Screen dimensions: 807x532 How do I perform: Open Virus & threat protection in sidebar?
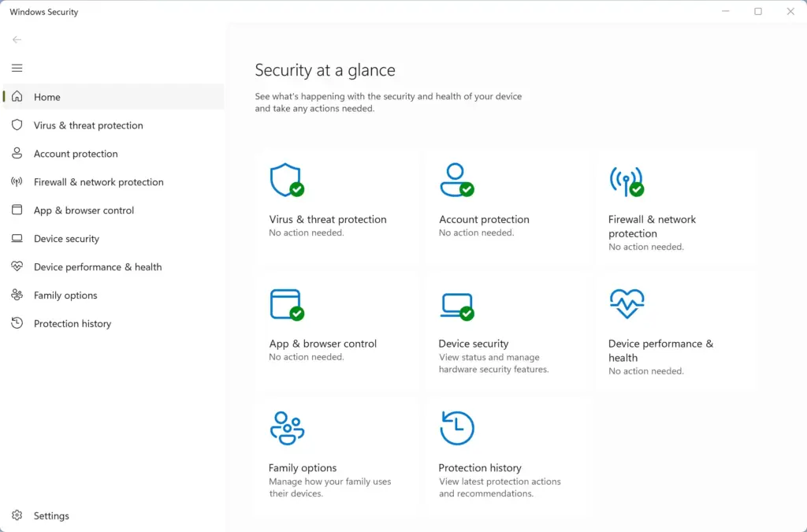click(113, 125)
